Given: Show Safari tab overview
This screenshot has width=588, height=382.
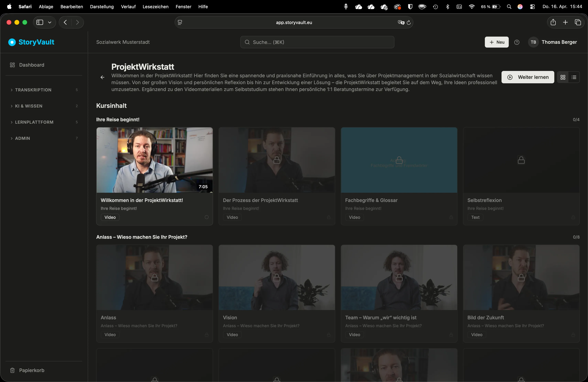Looking at the screenshot, I should [578, 23].
